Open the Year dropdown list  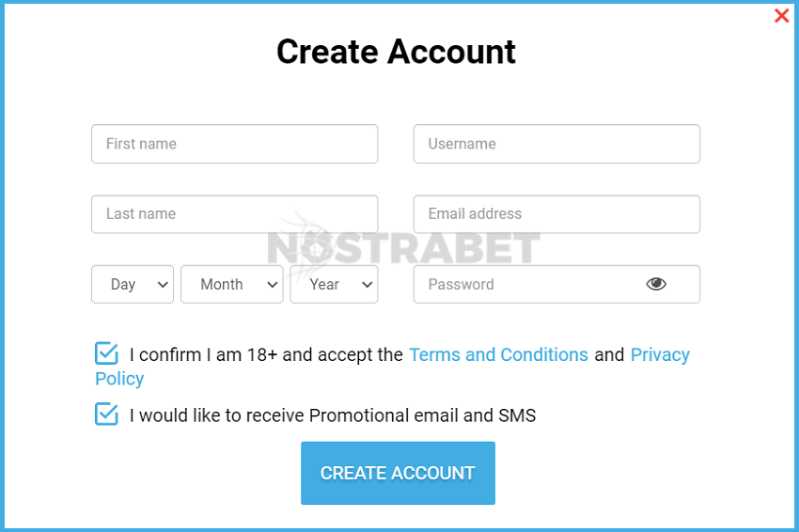pyautogui.click(x=335, y=285)
